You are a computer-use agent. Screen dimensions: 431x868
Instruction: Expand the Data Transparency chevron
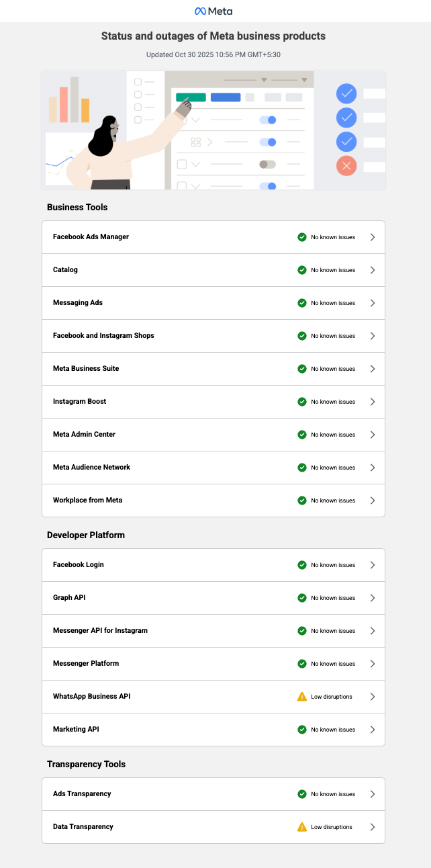click(373, 827)
